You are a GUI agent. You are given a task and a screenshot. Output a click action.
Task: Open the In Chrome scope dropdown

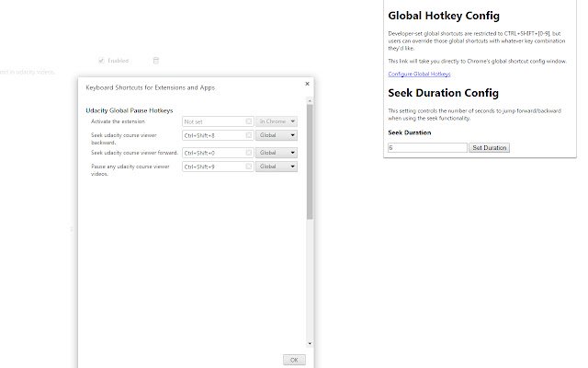pyautogui.click(x=277, y=121)
